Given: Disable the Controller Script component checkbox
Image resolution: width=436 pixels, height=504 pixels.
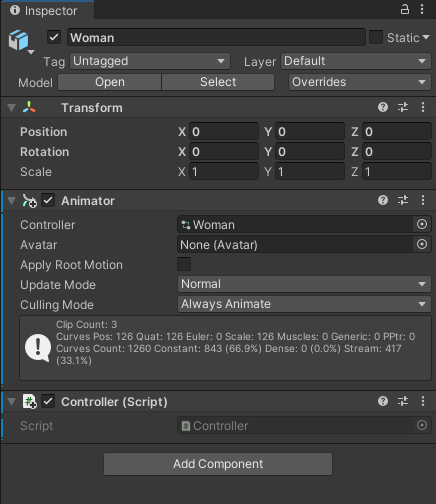Looking at the screenshot, I should click(48, 401).
